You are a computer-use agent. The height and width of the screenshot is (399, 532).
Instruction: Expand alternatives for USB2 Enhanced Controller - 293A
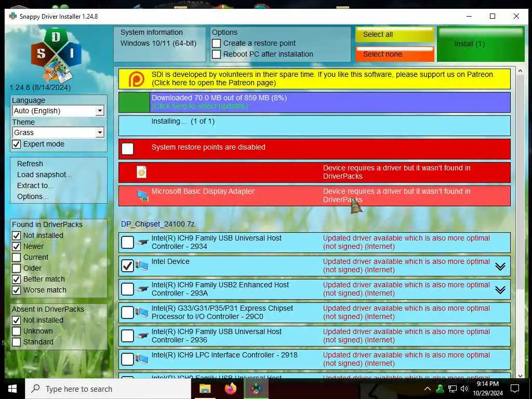[500, 290]
